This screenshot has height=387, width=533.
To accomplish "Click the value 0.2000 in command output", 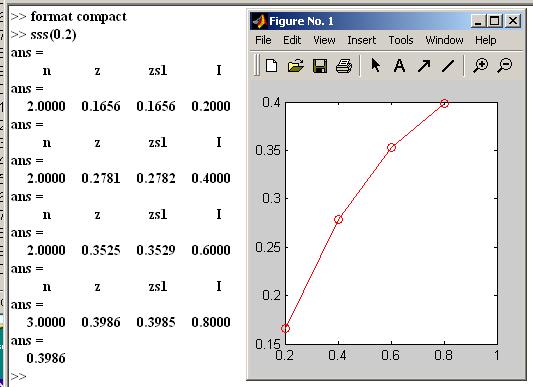I will (x=211, y=106).
